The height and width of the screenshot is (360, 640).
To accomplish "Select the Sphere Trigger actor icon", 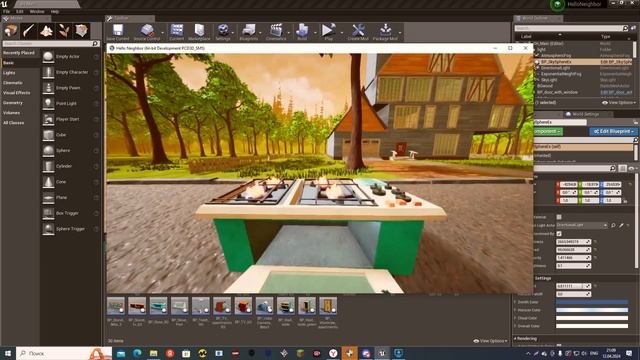I will [48, 229].
